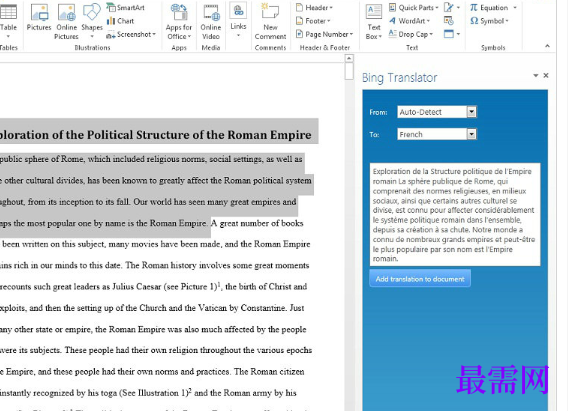Click the vertical scrollbar thumb

349,71
